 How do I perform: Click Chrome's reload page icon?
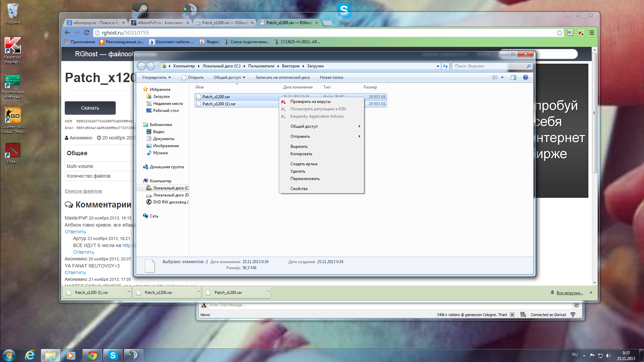point(87,33)
